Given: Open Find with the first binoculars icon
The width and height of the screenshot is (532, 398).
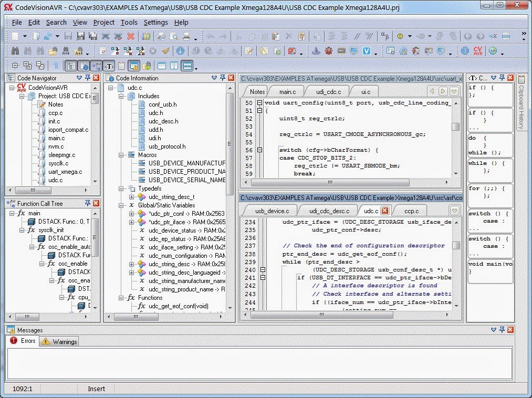Looking at the screenshot, I should [15, 51].
